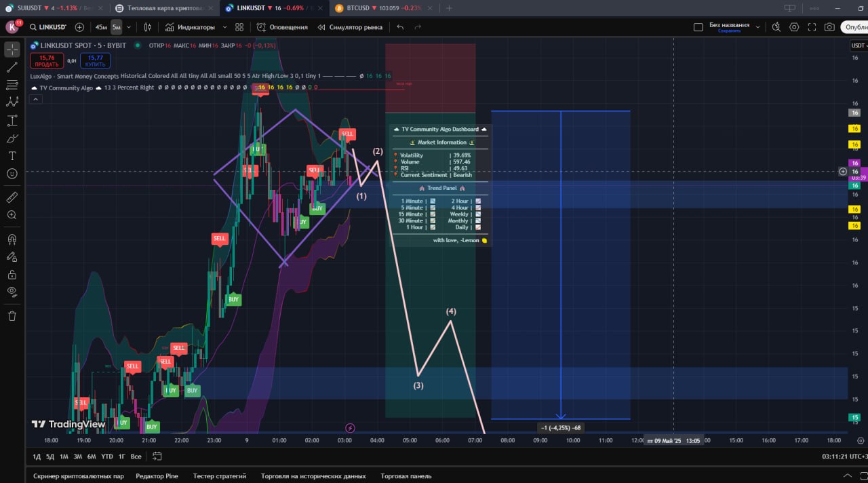Open a new tab with plus

coord(449,8)
